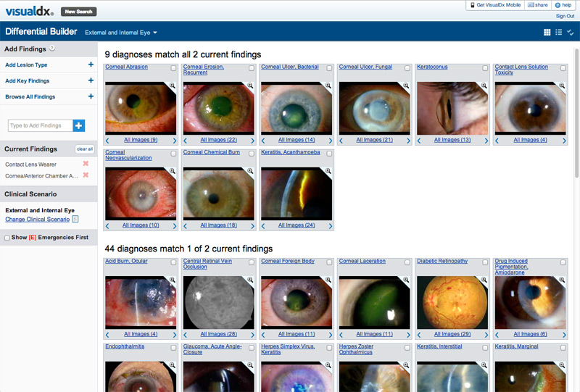Image resolution: width=580 pixels, height=392 pixels.
Task: Select the Corneal Chemical Burn checkbox
Action: pyautogui.click(x=252, y=154)
